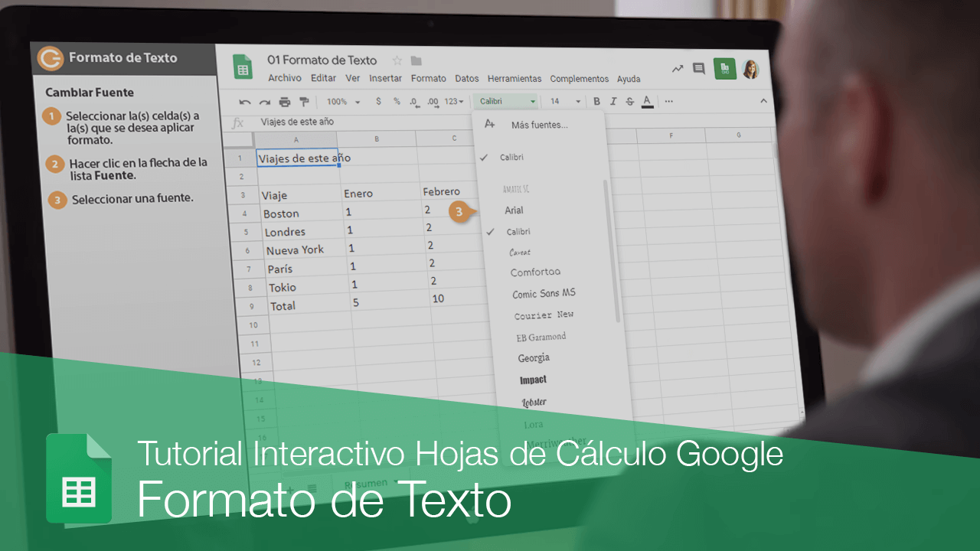Click the Redo arrow icon
The image size is (980, 551).
tap(265, 102)
